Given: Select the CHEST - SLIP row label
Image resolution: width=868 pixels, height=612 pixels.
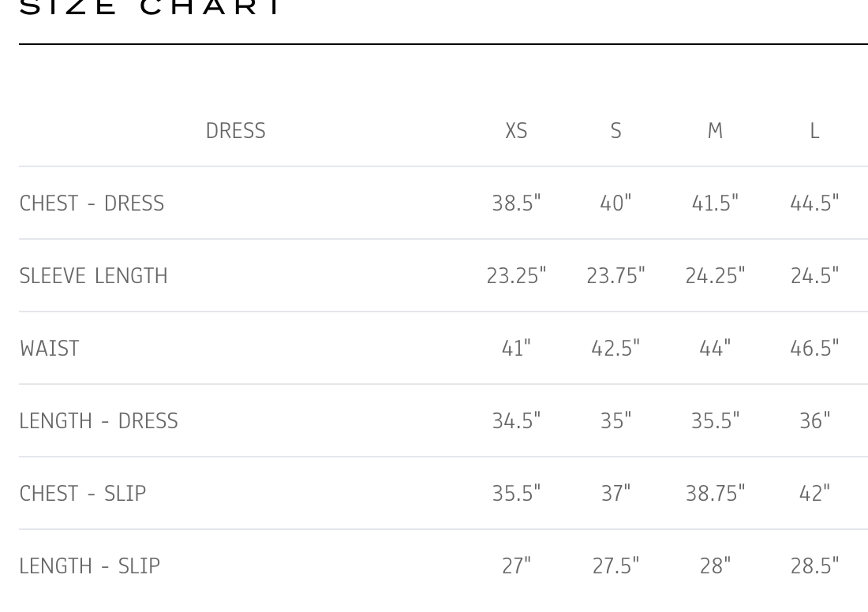Looking at the screenshot, I should tap(83, 494).
